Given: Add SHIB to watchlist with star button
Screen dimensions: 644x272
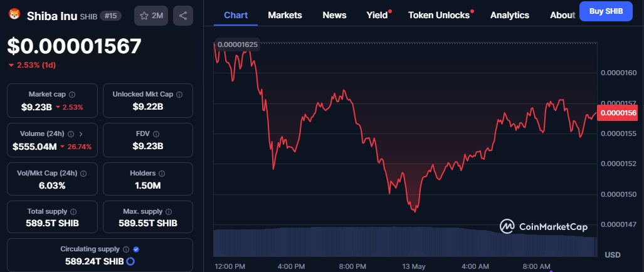Looking at the screenshot, I should click(x=151, y=16).
